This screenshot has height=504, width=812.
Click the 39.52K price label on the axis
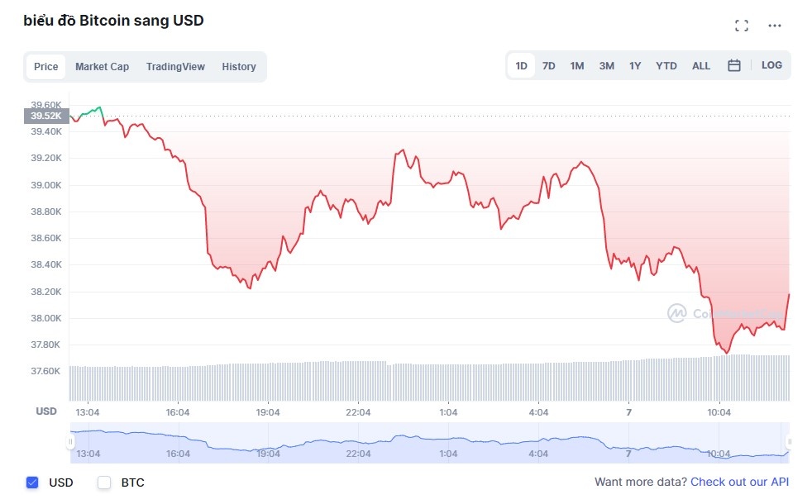[45, 116]
